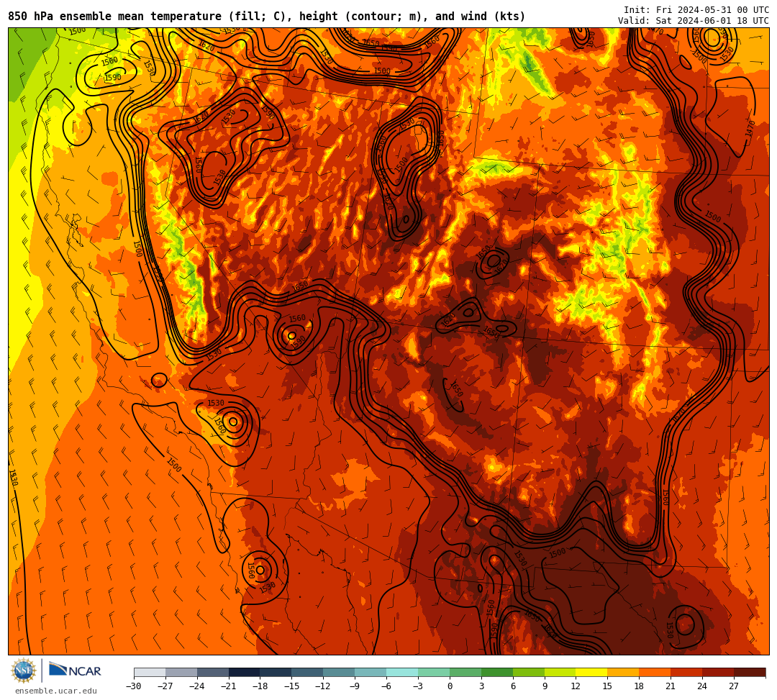Click the −27 colorbar label
The width and height of the screenshot is (777, 700).
(x=165, y=686)
